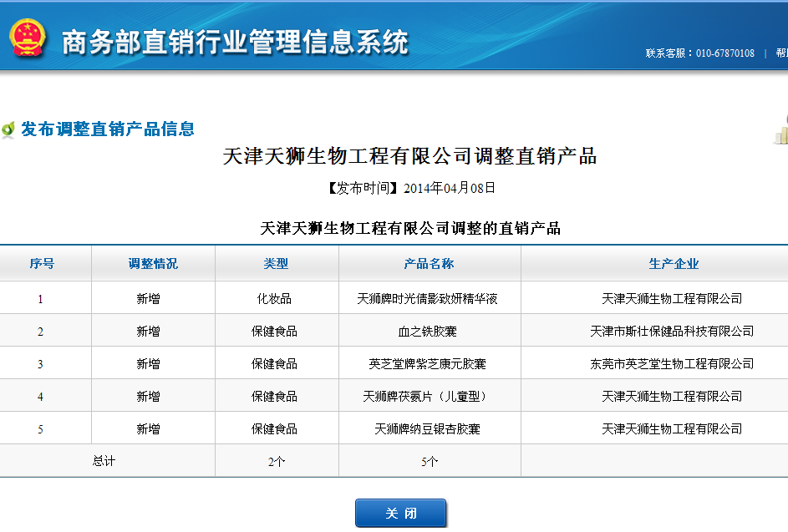Close the page with the 关闭 button

pyautogui.click(x=400, y=513)
